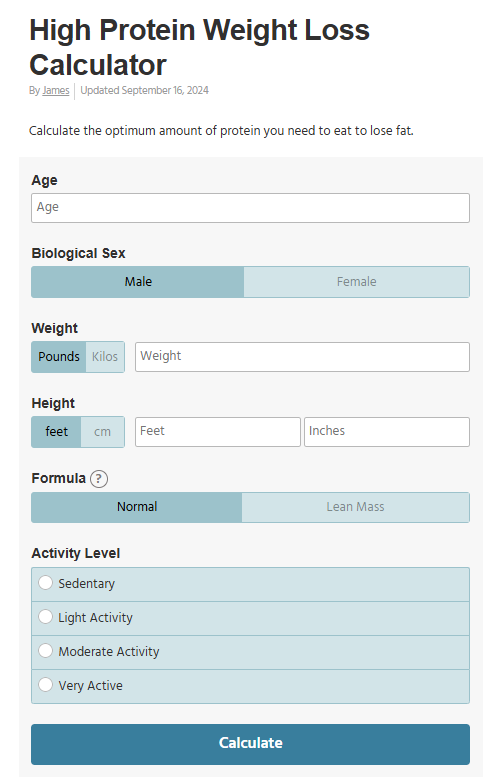Focus the Feet height field
This screenshot has height=777, width=504.
pos(218,432)
